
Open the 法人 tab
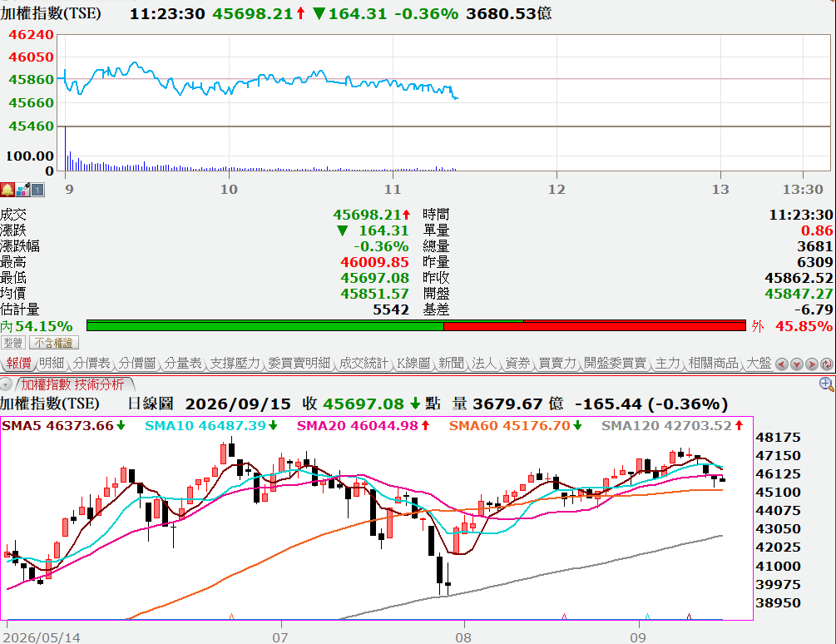coord(484,363)
